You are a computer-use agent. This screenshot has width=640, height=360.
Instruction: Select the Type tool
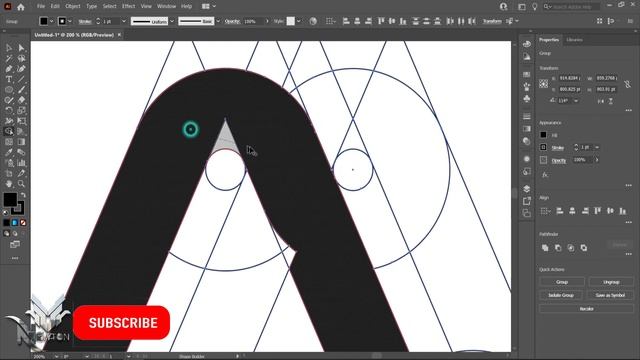(9, 80)
